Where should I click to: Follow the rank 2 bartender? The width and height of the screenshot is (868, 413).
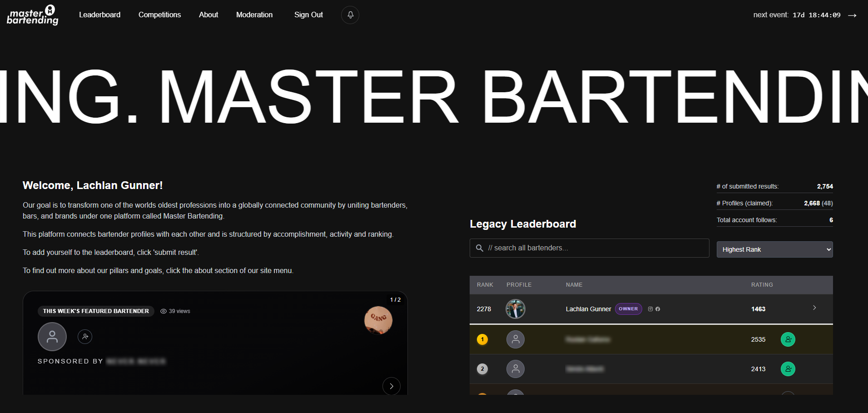788,369
